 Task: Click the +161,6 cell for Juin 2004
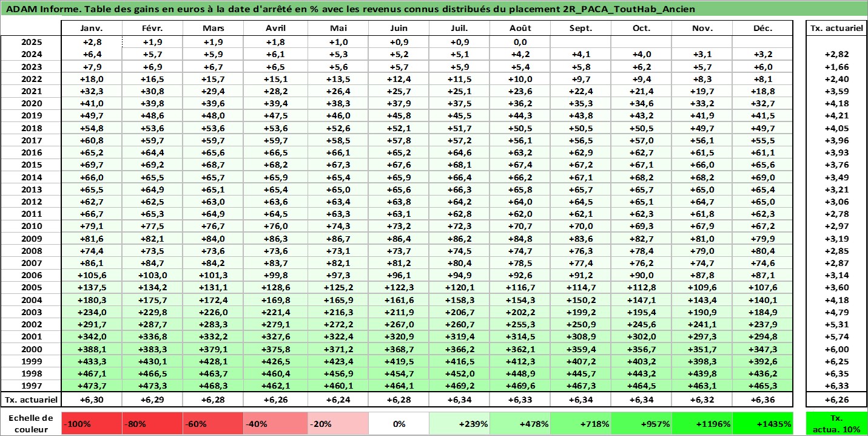tap(398, 300)
